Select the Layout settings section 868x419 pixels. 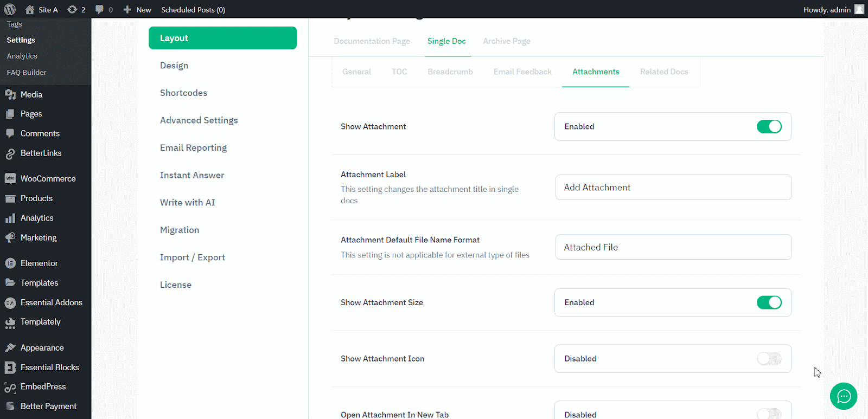(222, 38)
